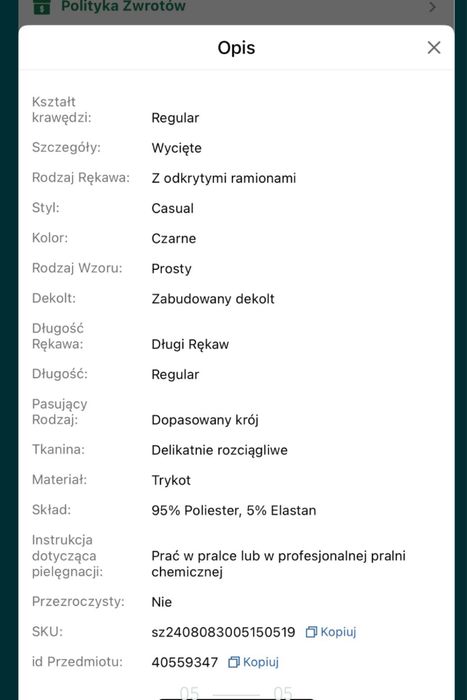Close the Opis description panel

tap(434, 47)
